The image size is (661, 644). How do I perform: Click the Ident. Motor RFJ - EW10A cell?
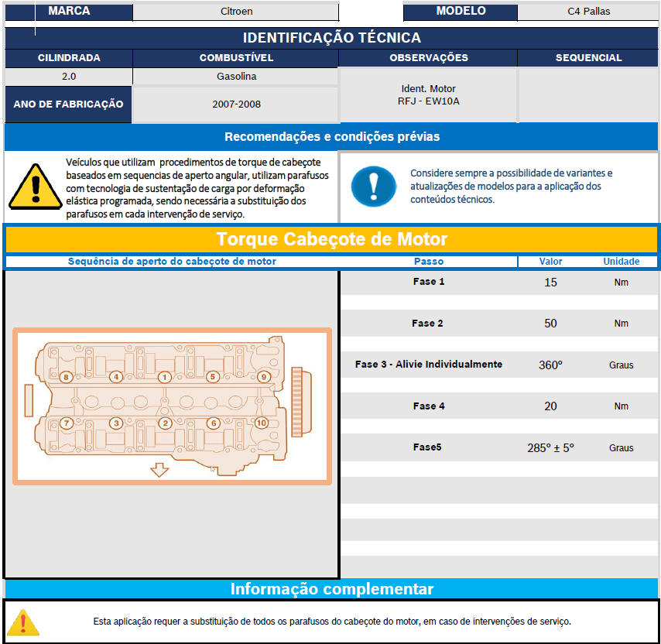click(x=428, y=95)
